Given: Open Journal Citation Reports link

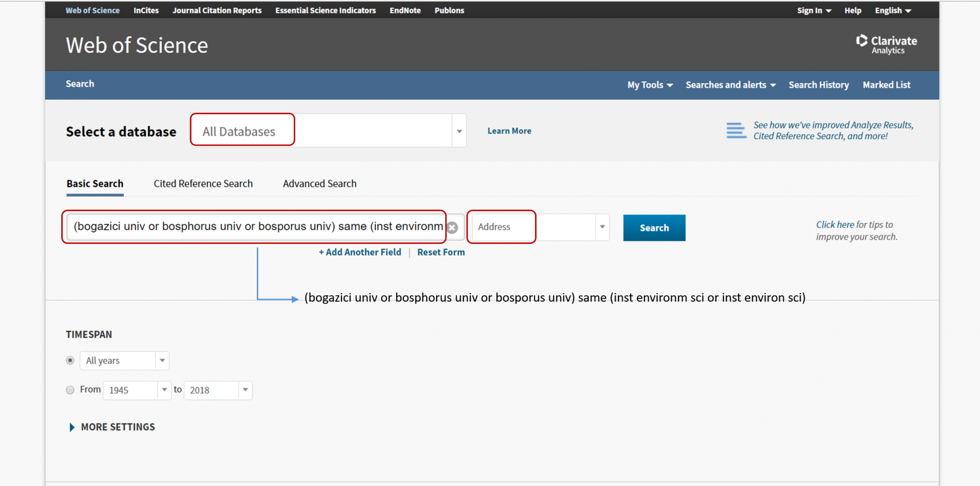Looking at the screenshot, I should point(217,10).
